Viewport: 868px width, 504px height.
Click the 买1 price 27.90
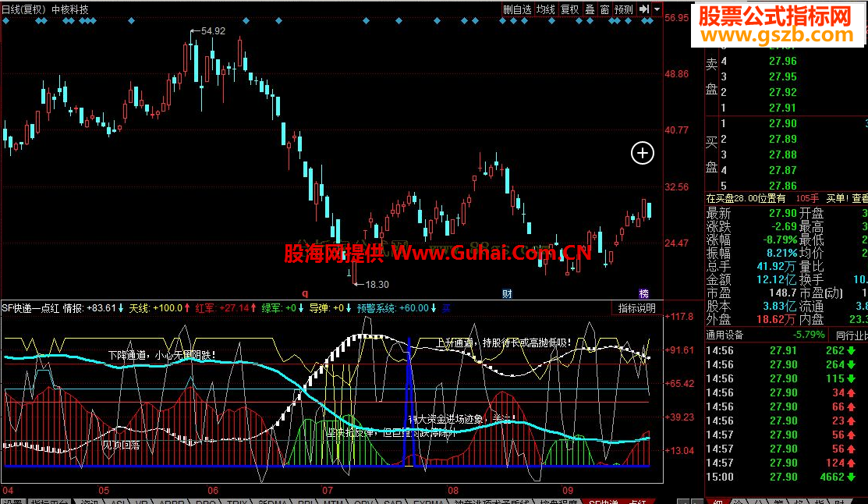783,123
